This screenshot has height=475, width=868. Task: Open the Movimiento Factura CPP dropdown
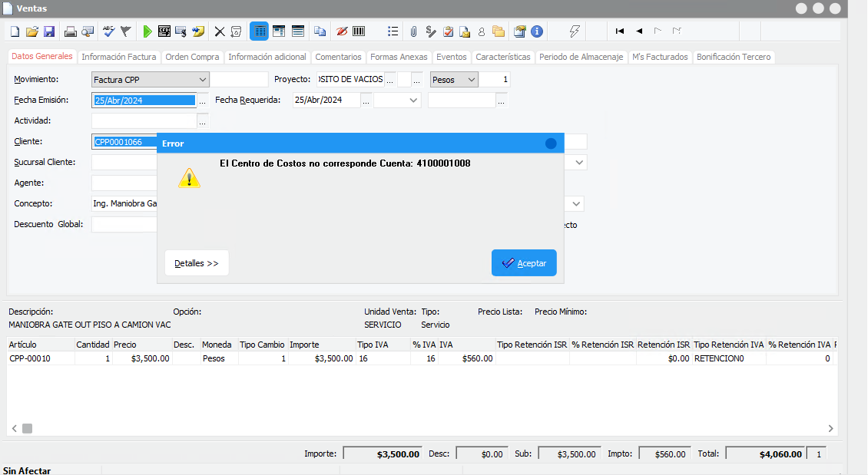click(x=203, y=79)
